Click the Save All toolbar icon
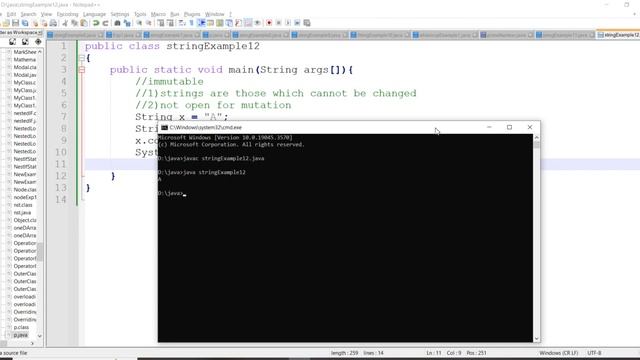This screenshot has height=360, width=640. coord(25,23)
